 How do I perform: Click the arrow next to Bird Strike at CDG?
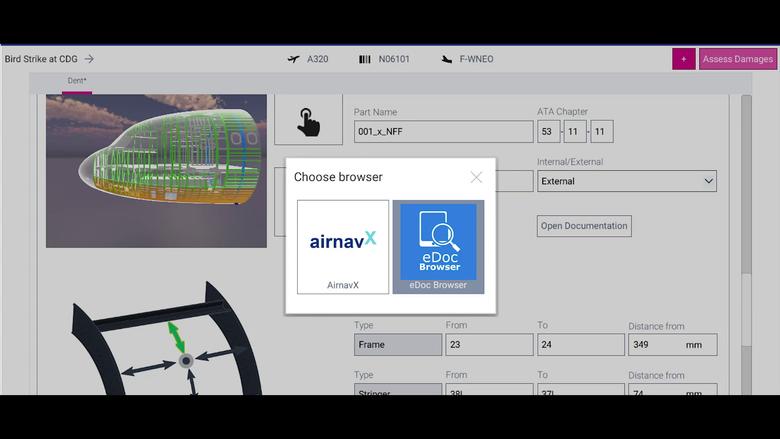pos(89,59)
